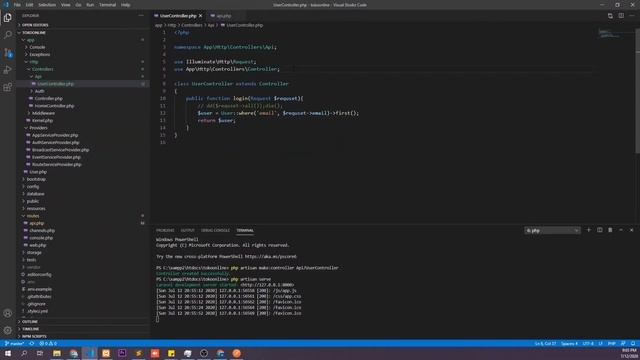Image resolution: width=640 pixels, height=360 pixels.
Task: Collapse the Providers folder
Action: 38,128
